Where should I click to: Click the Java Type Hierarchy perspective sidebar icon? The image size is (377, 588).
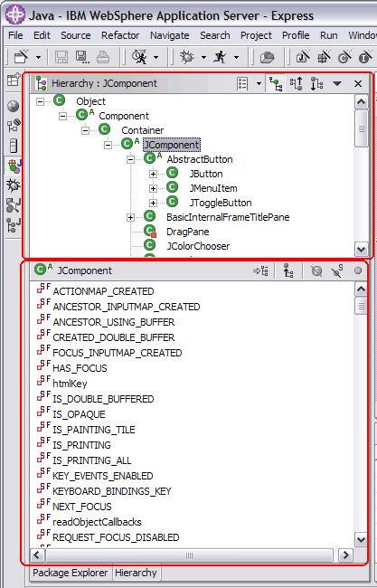click(x=14, y=224)
